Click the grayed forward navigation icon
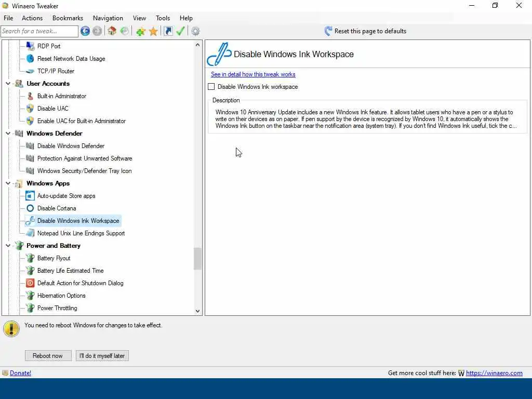 point(97,31)
